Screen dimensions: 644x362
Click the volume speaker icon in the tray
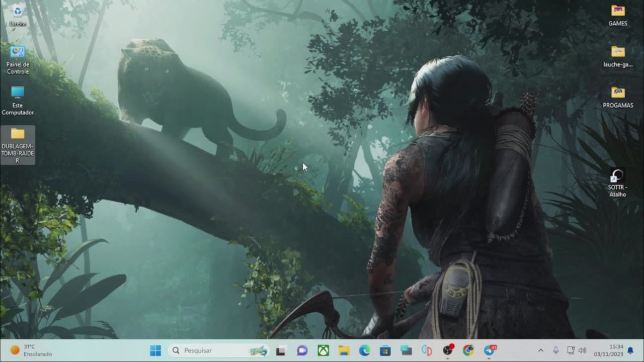pyautogui.click(x=583, y=350)
